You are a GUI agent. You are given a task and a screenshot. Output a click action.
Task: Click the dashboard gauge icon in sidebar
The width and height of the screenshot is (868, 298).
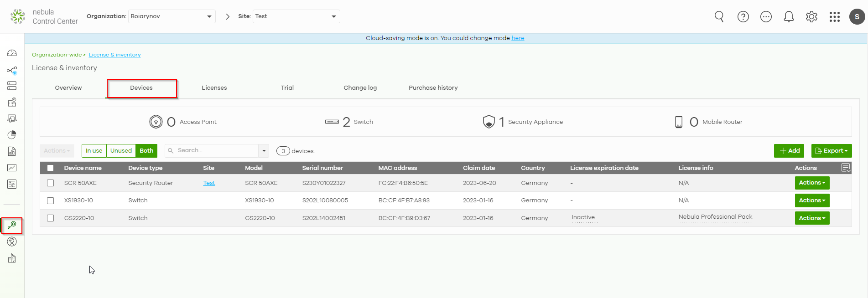tap(12, 53)
